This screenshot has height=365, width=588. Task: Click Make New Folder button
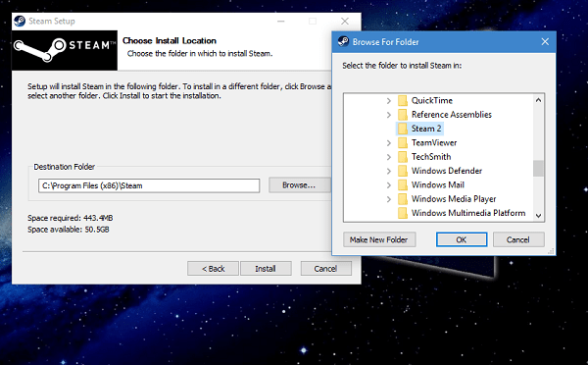pos(379,239)
